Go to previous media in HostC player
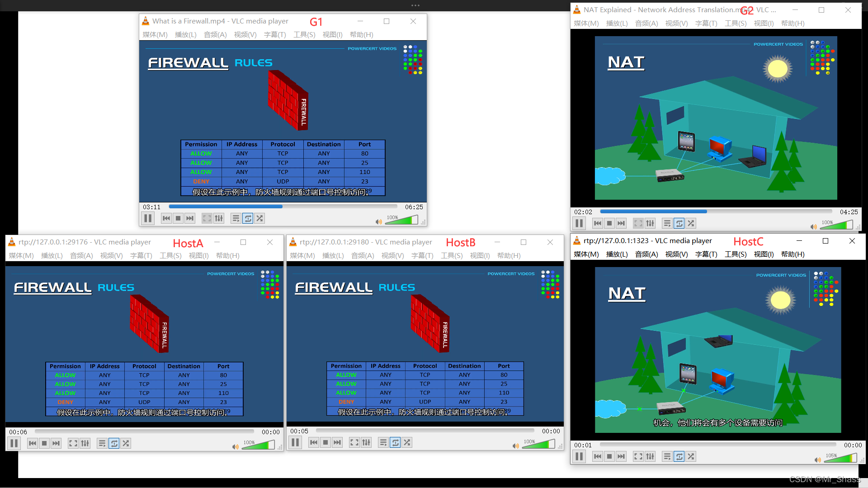Screen dimensions: 868x488 tap(598, 457)
